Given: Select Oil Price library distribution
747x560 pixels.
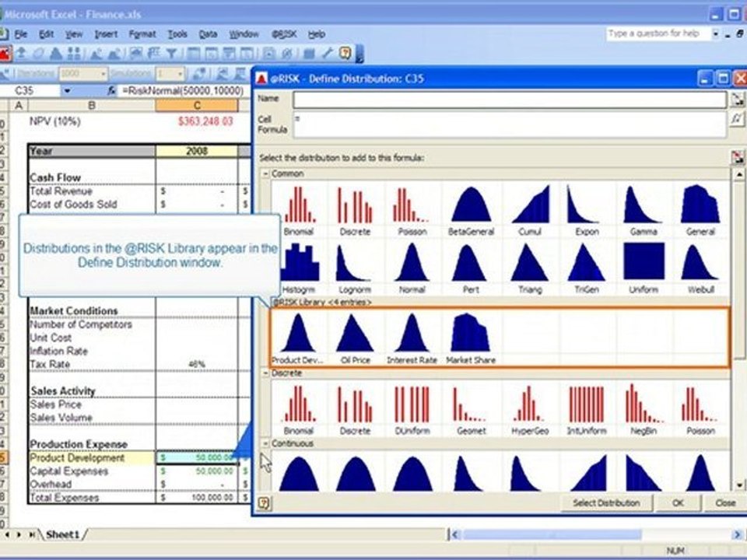Looking at the screenshot, I should coord(356,338).
